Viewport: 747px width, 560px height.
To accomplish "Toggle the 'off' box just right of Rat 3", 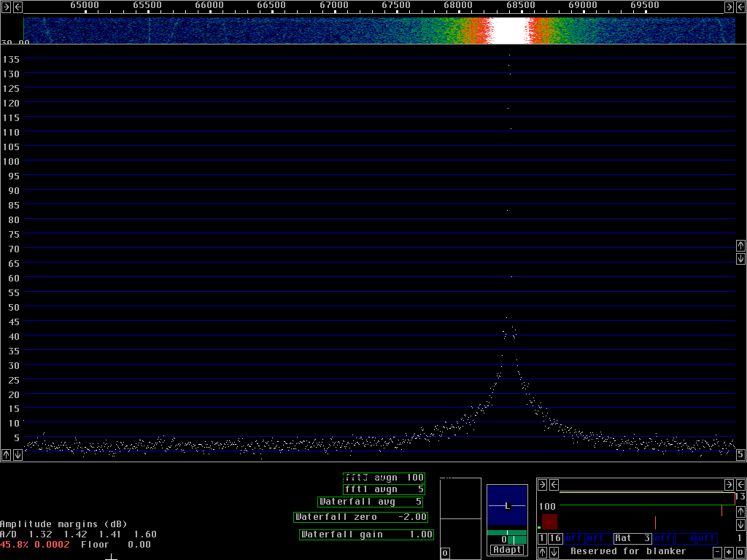I will pos(663,539).
